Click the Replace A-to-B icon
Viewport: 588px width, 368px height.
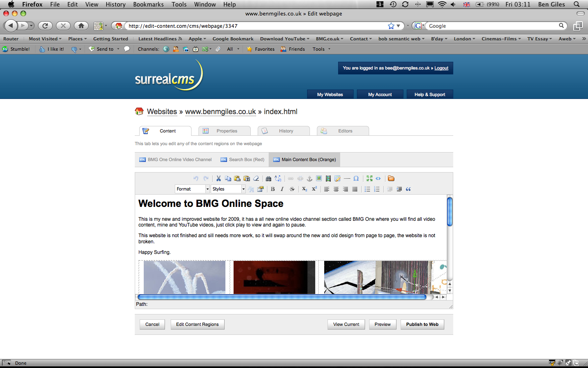pos(278,178)
